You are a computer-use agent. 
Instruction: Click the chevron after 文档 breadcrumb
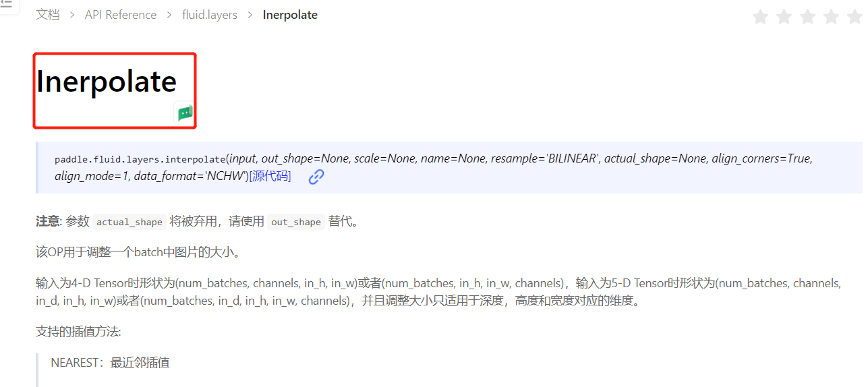72,15
